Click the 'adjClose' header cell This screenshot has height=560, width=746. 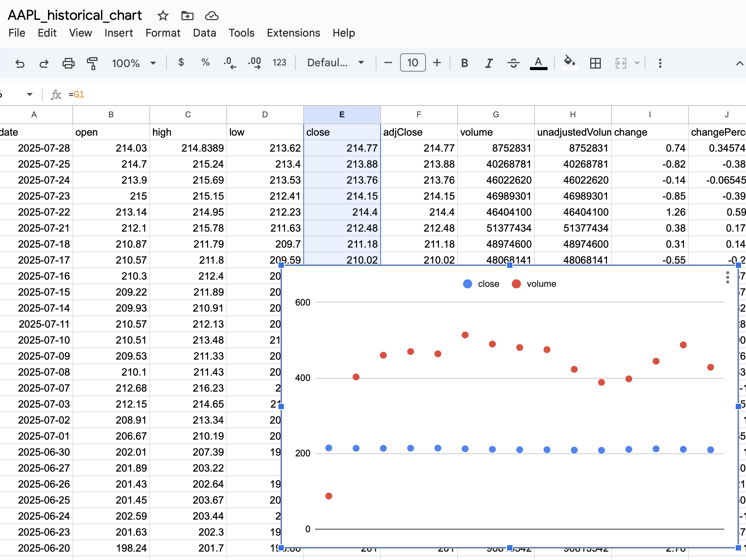419,132
